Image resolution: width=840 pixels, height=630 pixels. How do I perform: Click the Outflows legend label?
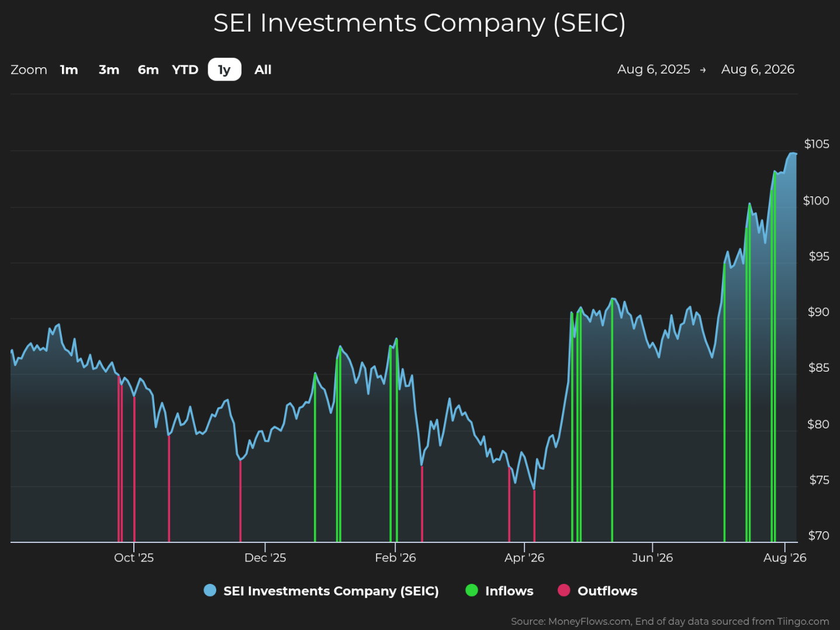point(607,591)
